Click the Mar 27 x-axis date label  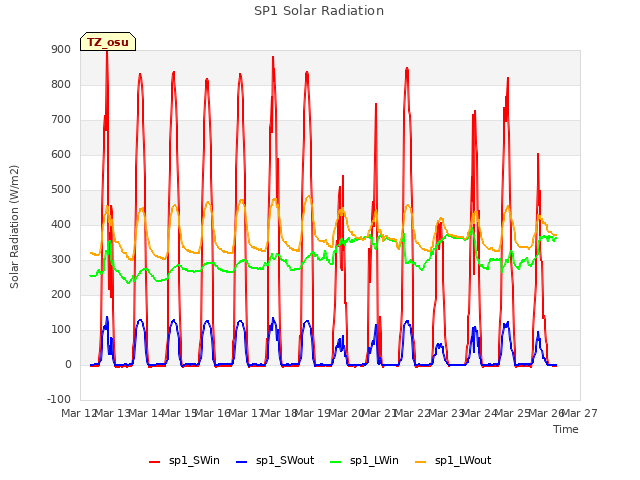(580, 413)
